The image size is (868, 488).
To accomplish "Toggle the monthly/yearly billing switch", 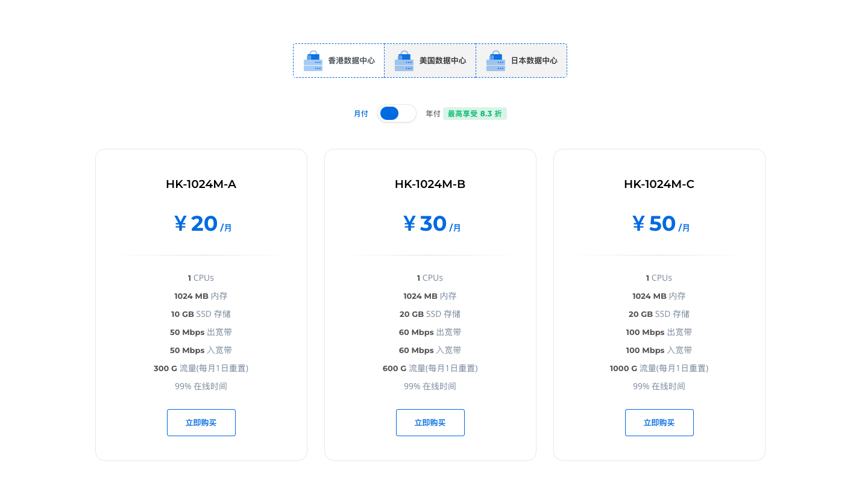I will pos(397,113).
